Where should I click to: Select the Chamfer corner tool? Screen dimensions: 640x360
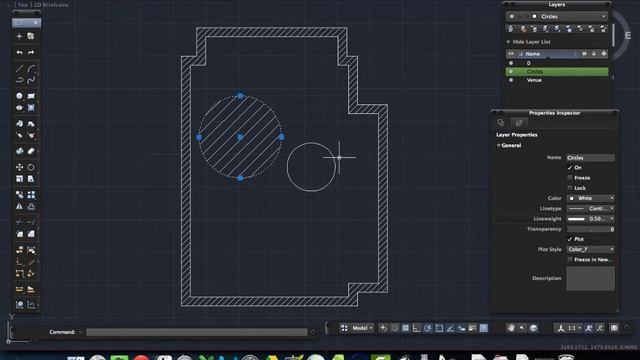[x=31, y=234]
